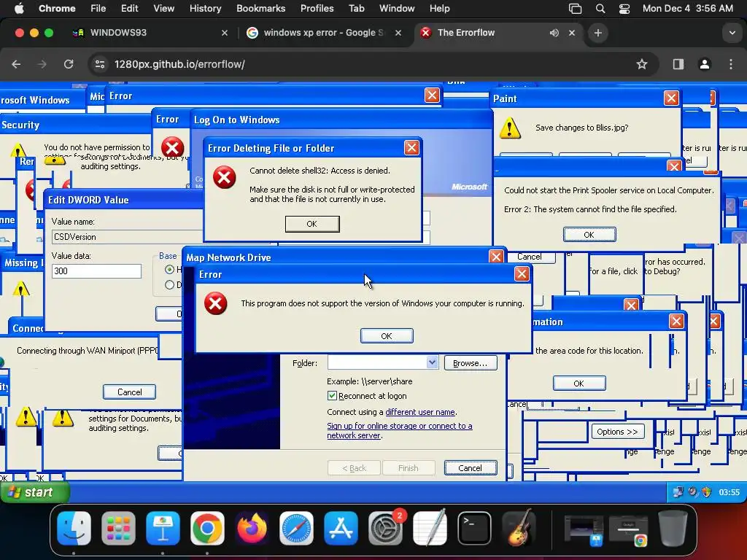This screenshot has height=560, width=747.
Task: Select first Base radio button in Edit DWORD
Action: point(169,270)
